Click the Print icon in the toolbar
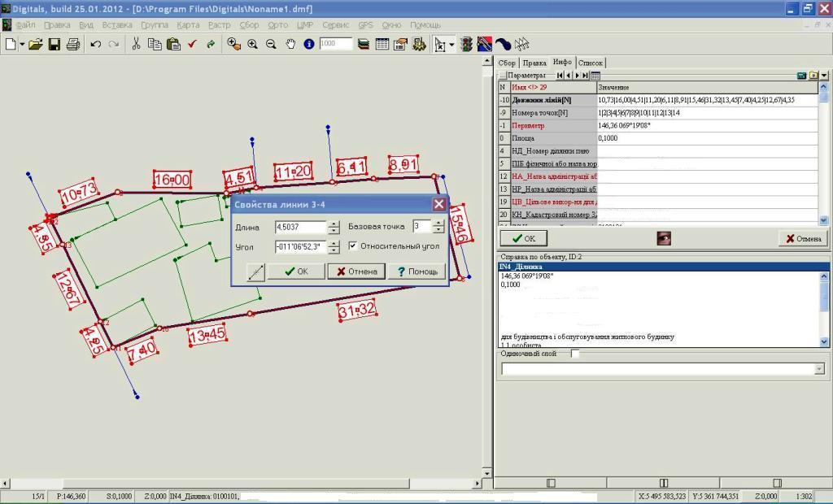The height and width of the screenshot is (504, 833). click(x=73, y=44)
